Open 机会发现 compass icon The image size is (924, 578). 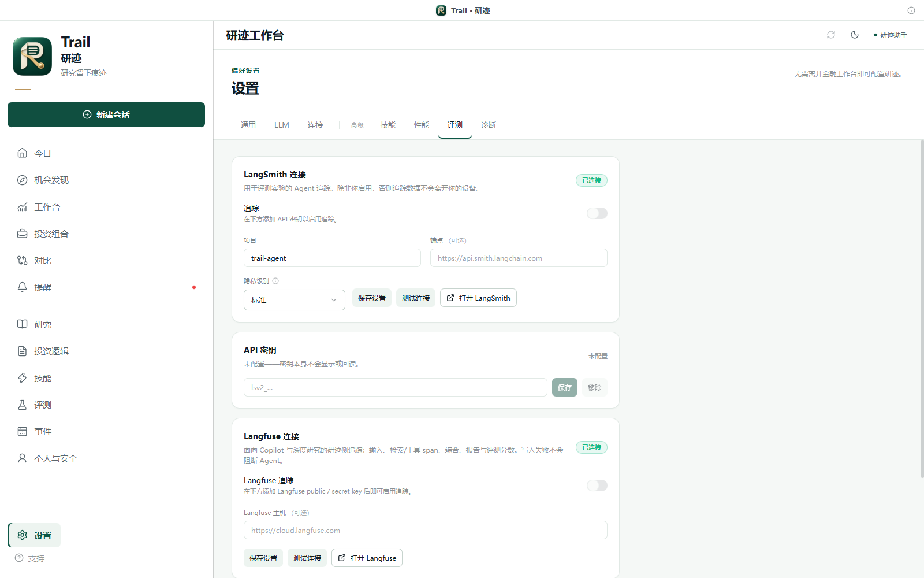click(x=22, y=180)
